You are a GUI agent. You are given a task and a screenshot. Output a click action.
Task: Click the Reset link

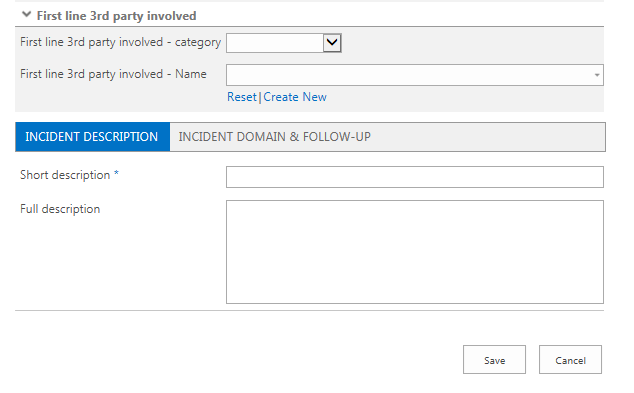pos(241,97)
